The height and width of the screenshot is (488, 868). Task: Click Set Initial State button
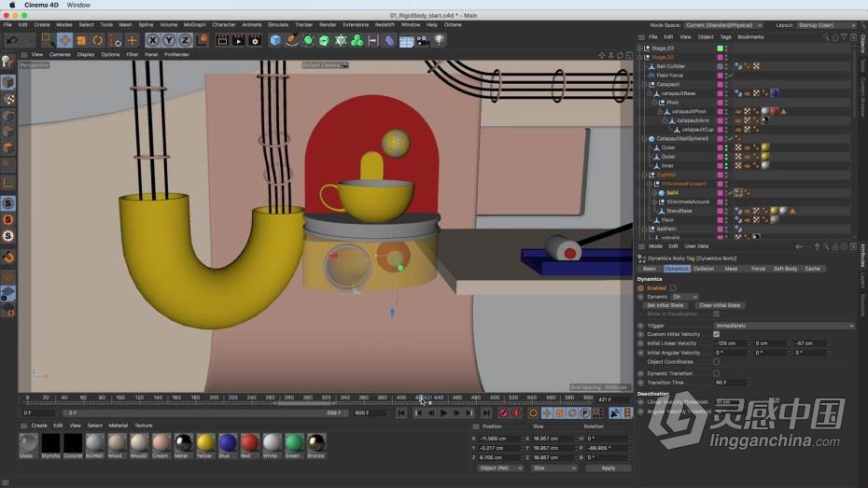coord(665,305)
